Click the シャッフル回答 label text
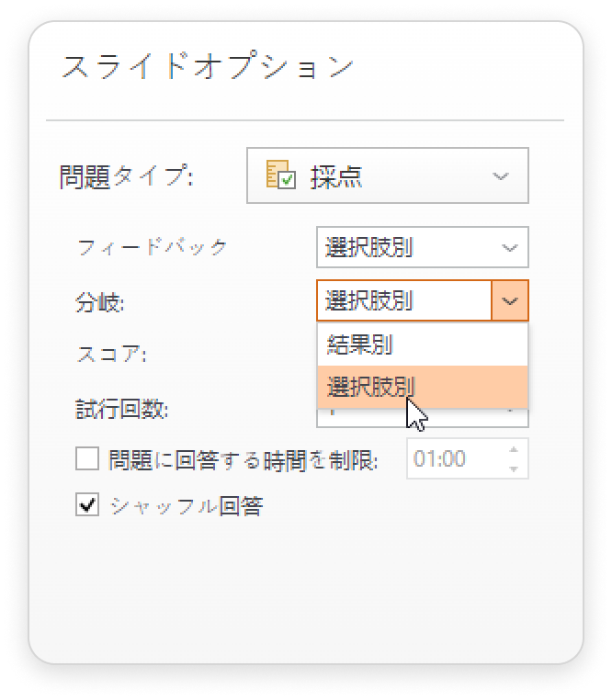This screenshot has width=612, height=700. 187,506
